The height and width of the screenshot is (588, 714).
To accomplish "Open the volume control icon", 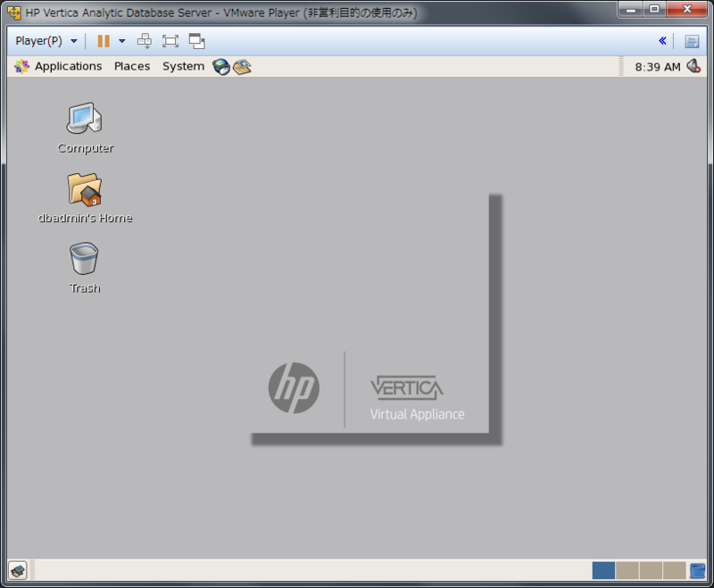I will pyautogui.click(x=693, y=66).
